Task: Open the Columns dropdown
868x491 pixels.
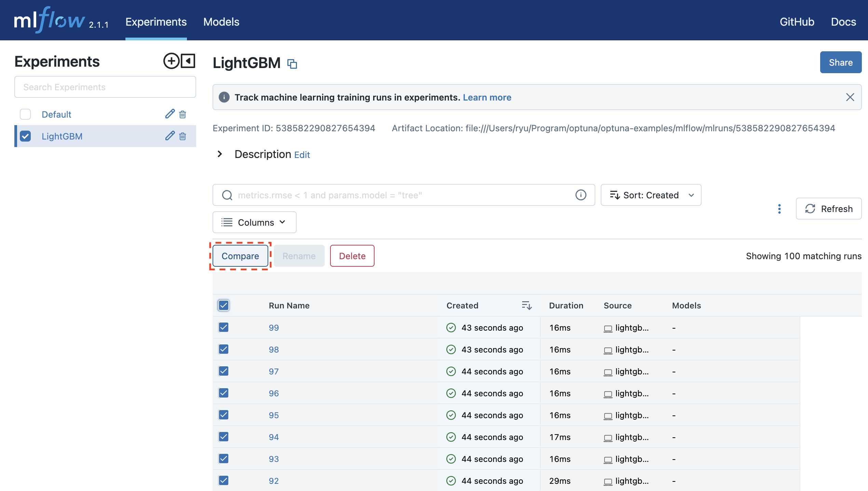Action: click(x=255, y=222)
